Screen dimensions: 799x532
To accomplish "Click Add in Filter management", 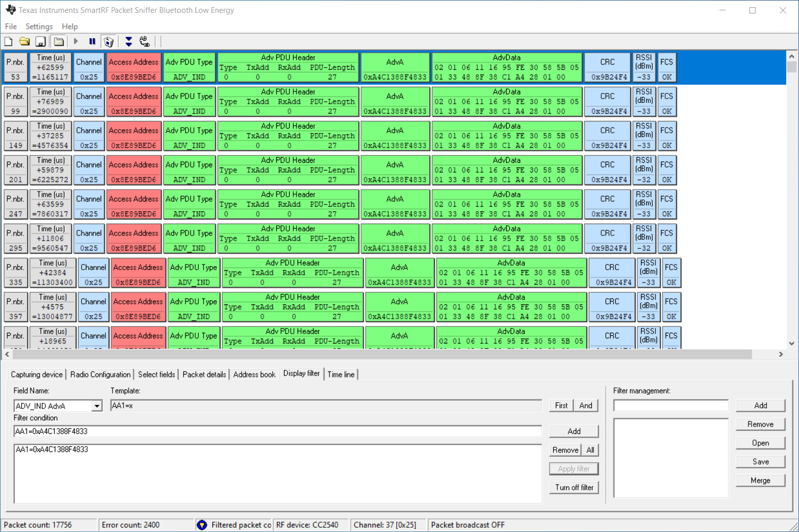I will (760, 405).
